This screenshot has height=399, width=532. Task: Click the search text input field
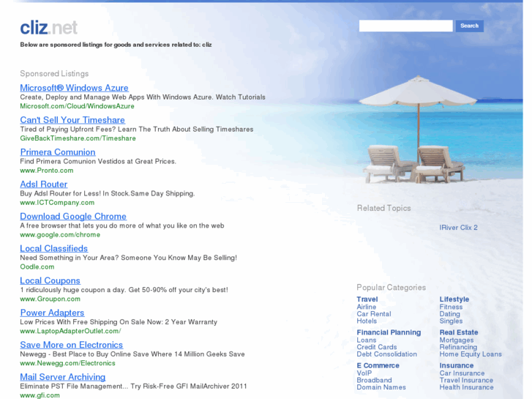click(406, 26)
